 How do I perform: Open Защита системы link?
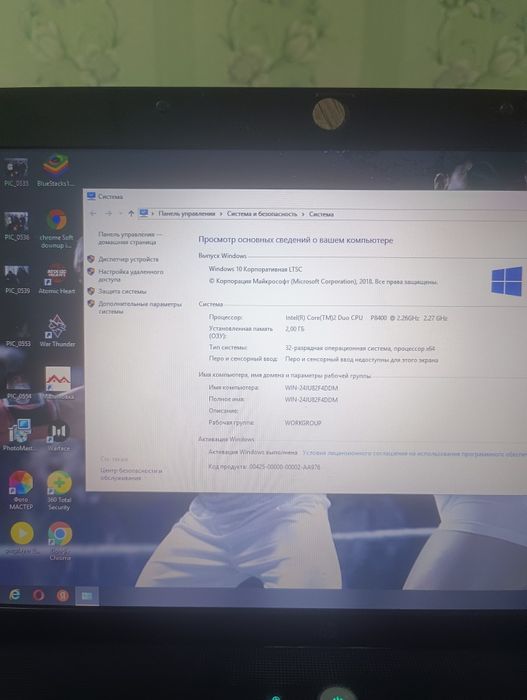click(122, 291)
